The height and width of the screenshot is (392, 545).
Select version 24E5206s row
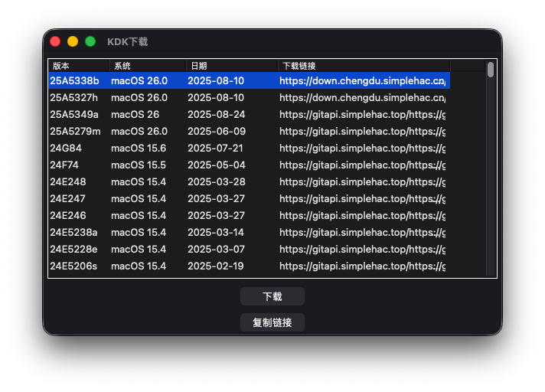(x=250, y=266)
